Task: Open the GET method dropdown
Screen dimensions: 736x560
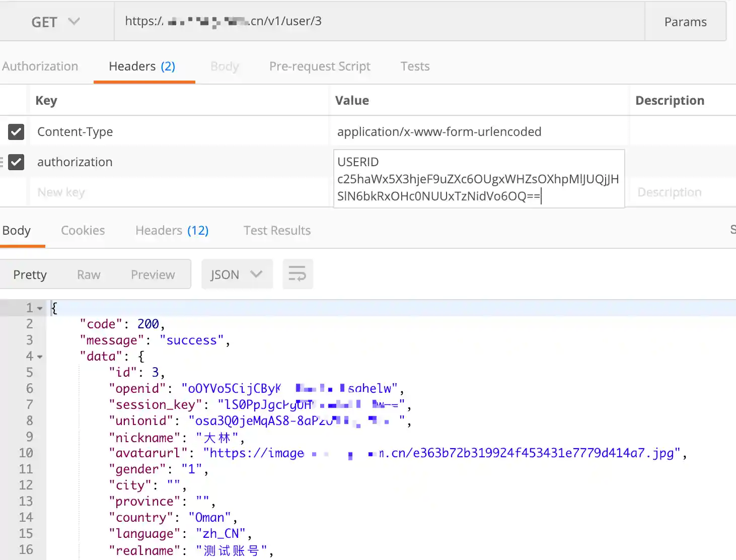Action: (55, 22)
